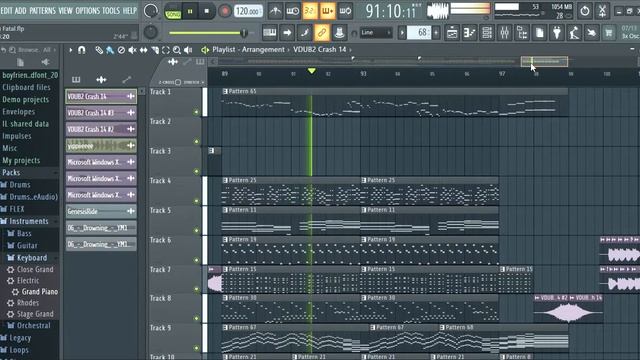Open the Channel Rack view button
The width and height of the screenshot is (640, 360).
487,33
